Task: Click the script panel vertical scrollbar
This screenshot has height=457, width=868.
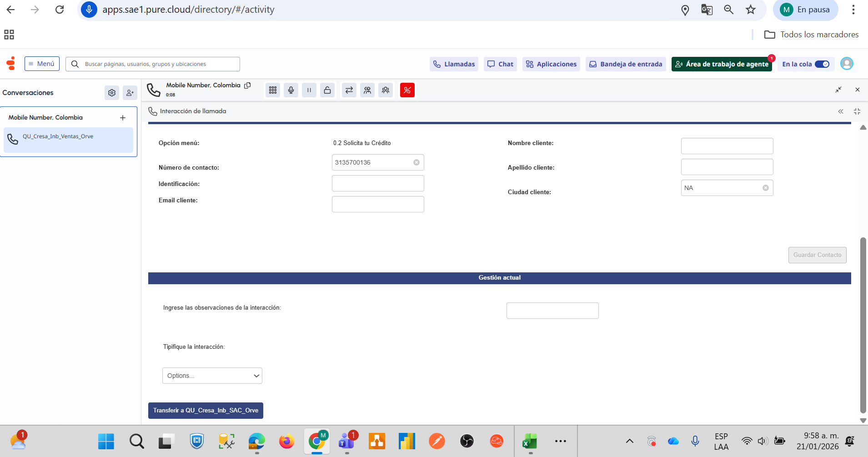Action: click(x=863, y=325)
